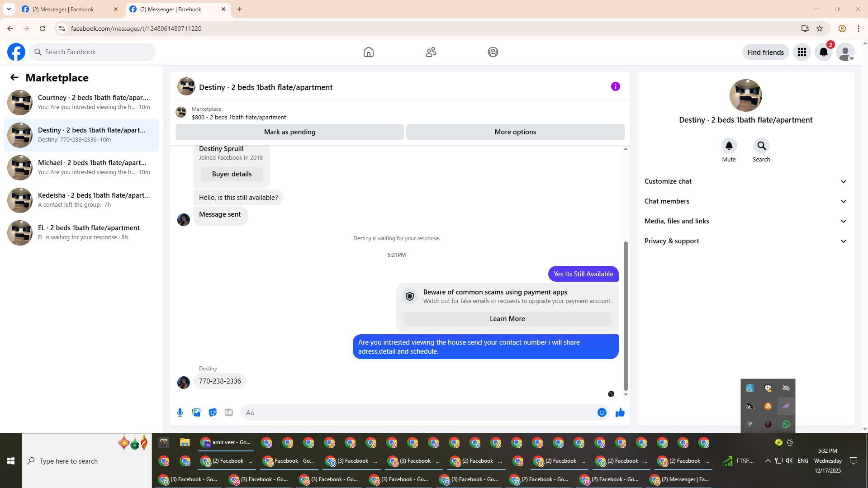
Task: Click the Search Facebook field
Action: tap(93, 52)
